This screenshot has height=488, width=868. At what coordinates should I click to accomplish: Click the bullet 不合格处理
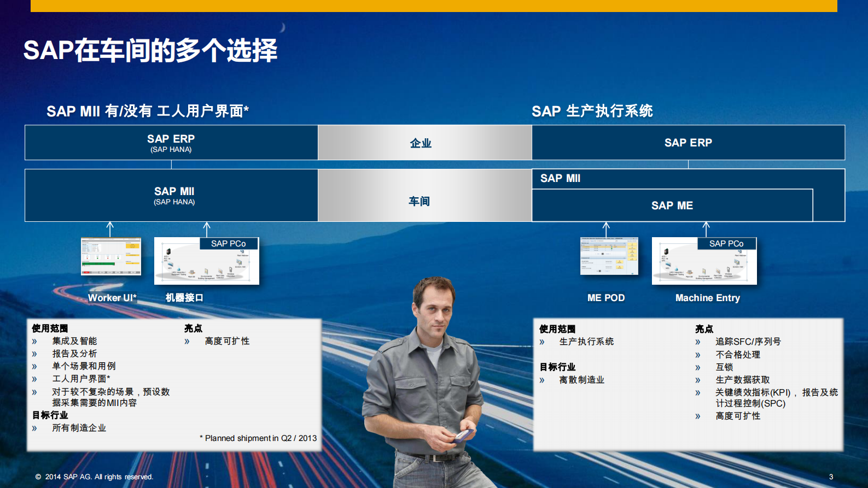[738, 355]
